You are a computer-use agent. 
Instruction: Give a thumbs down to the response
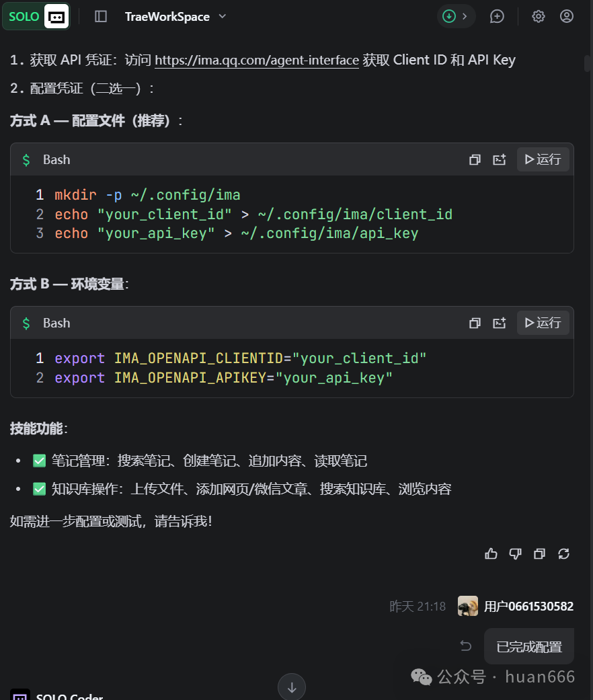coord(515,553)
